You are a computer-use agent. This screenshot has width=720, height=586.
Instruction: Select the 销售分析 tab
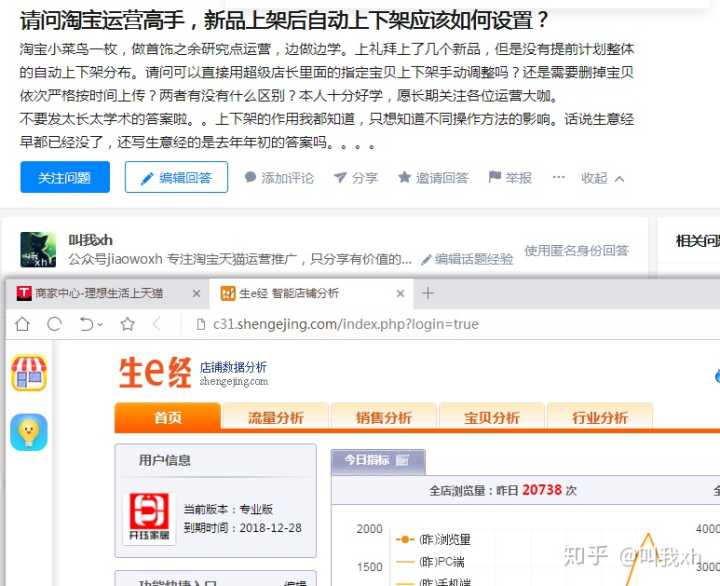point(383,418)
